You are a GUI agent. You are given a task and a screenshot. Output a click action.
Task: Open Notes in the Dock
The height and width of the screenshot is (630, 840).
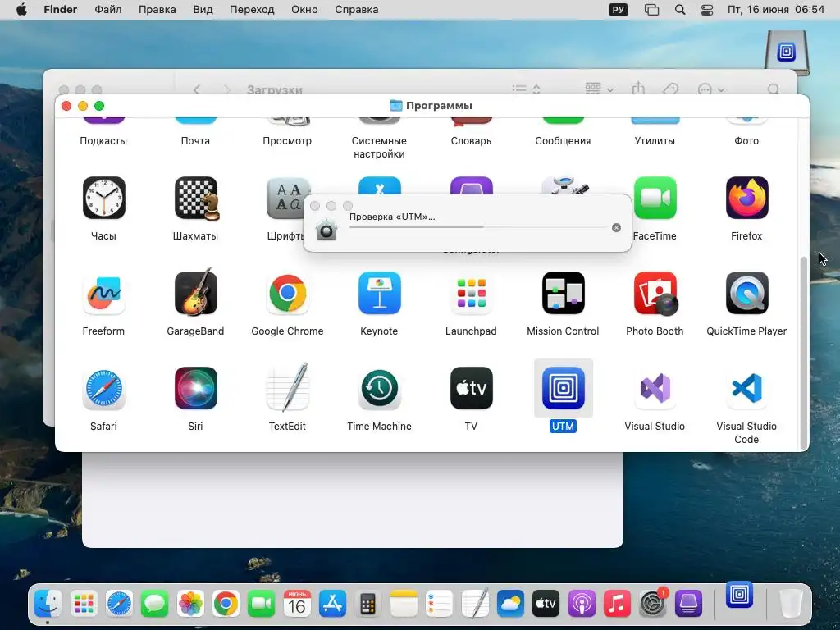[x=404, y=604]
